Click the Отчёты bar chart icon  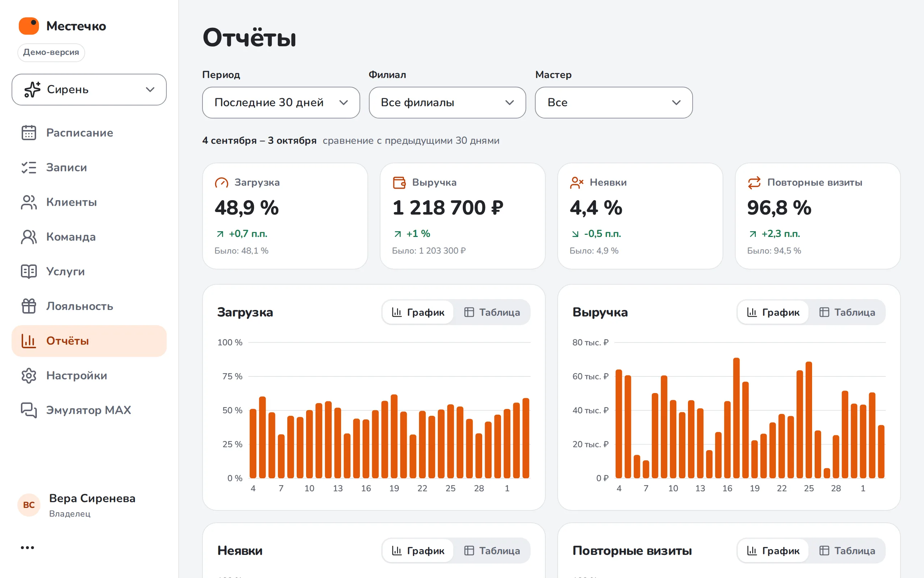click(29, 341)
